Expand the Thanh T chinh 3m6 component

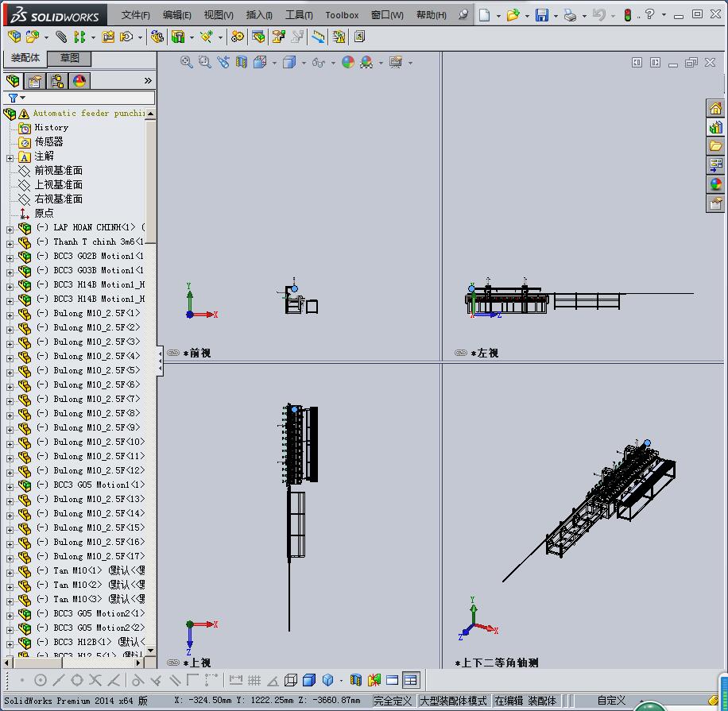(x=10, y=244)
